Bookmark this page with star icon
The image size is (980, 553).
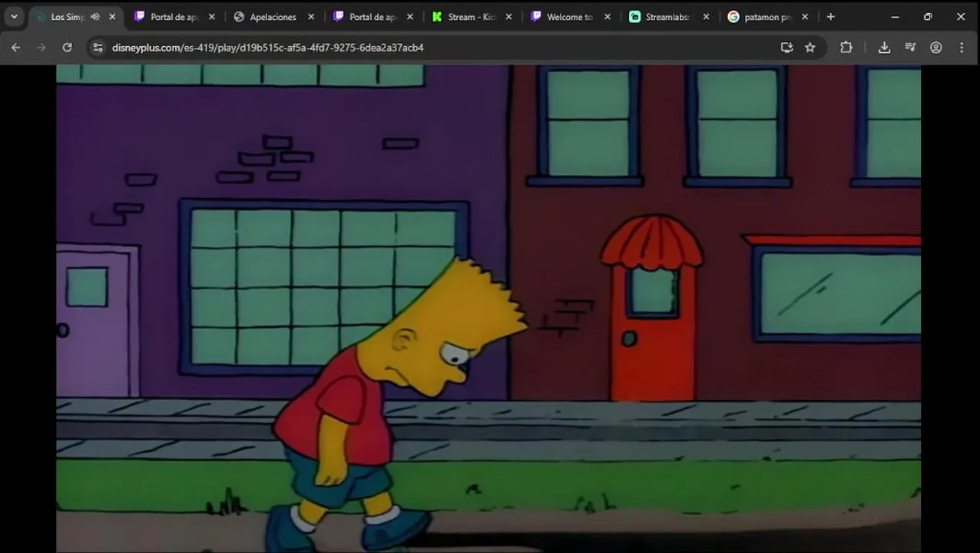click(x=809, y=48)
